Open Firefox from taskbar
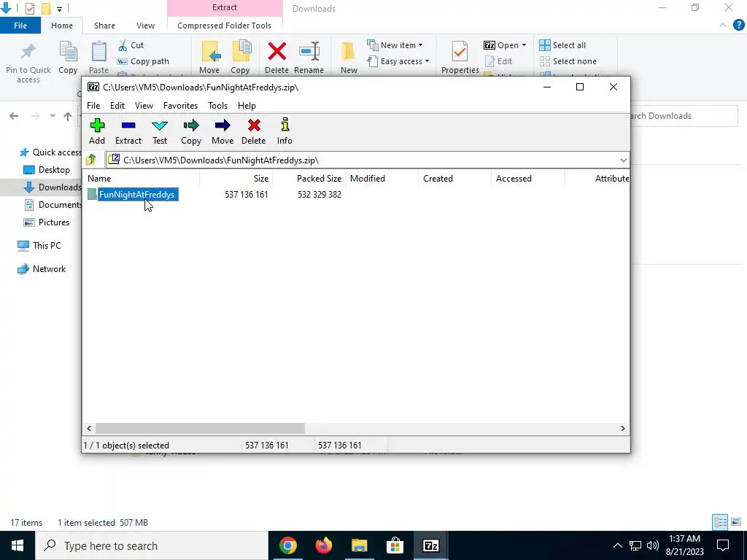Viewport: 747px width, 560px height. point(323,545)
